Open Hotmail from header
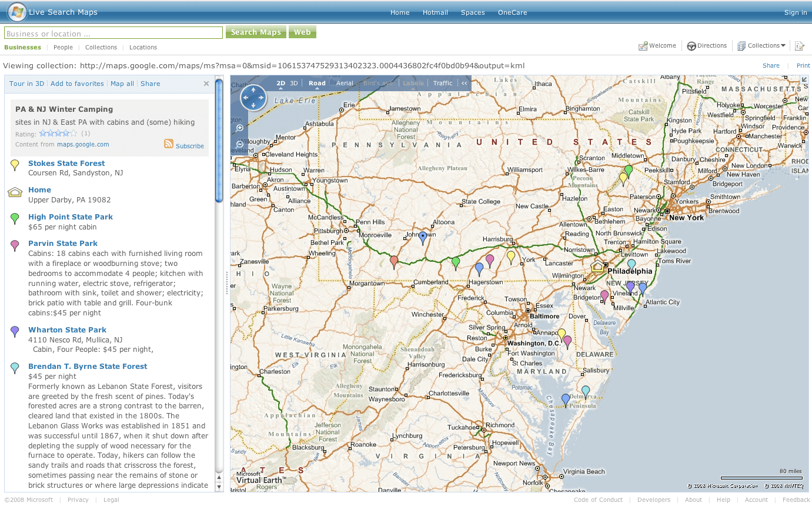 tap(435, 12)
